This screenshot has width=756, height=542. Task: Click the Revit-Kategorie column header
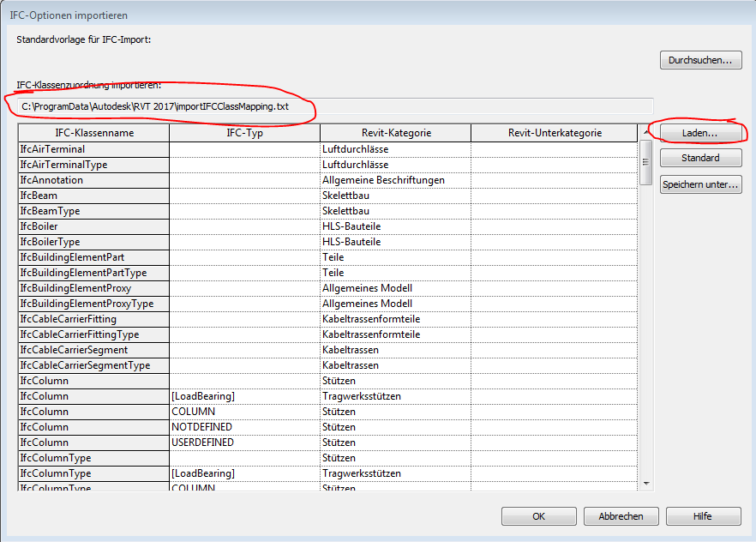pyautogui.click(x=395, y=133)
